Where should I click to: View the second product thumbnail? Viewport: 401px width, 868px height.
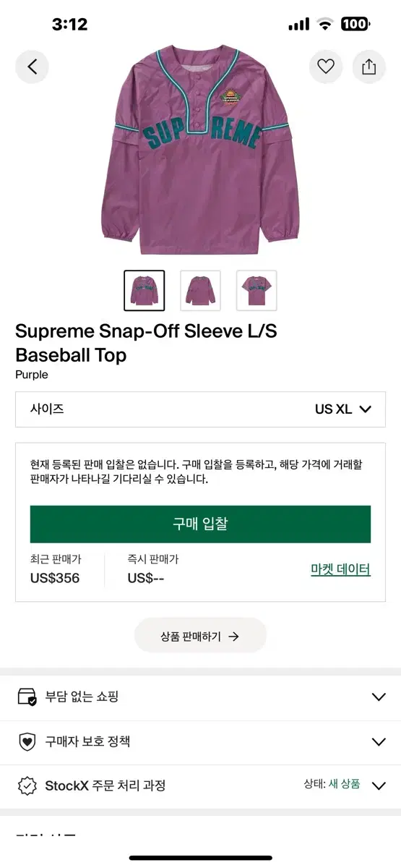tap(200, 290)
